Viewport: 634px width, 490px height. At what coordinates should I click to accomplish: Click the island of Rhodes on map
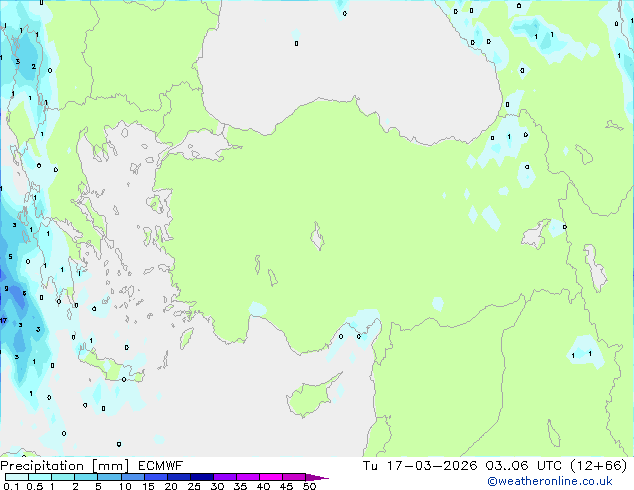(186, 338)
